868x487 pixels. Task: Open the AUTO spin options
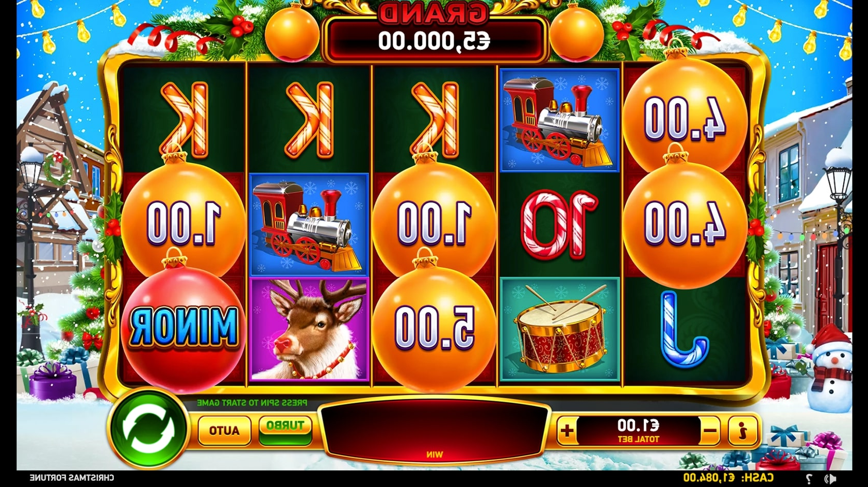[224, 430]
